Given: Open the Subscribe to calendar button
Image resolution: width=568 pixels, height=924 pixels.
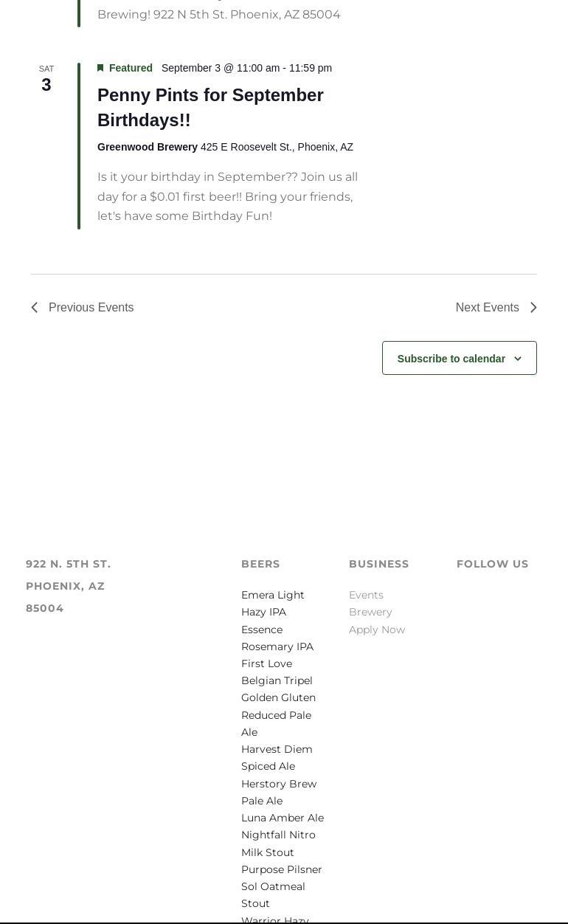Looking at the screenshot, I should [x=451, y=359].
